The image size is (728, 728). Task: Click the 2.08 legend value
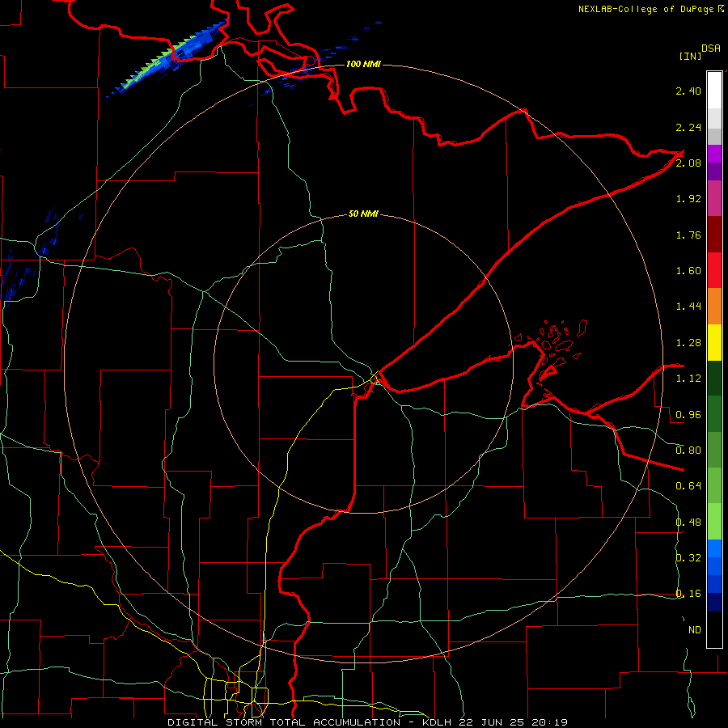[688, 163]
